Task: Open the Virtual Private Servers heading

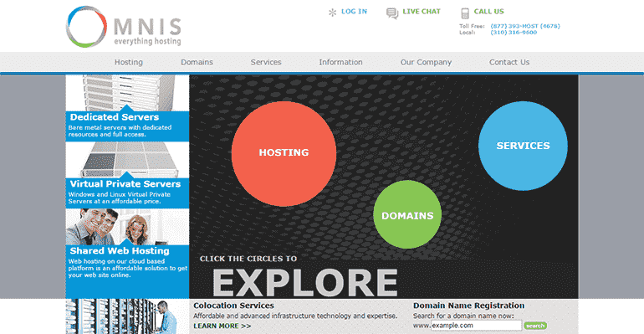Action: click(125, 184)
